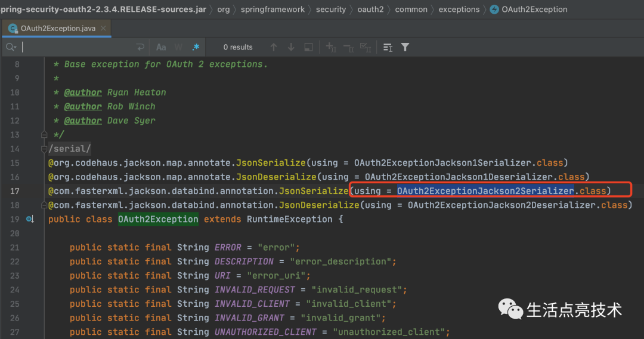Close the OAuth2Exception.java tab

click(x=103, y=29)
